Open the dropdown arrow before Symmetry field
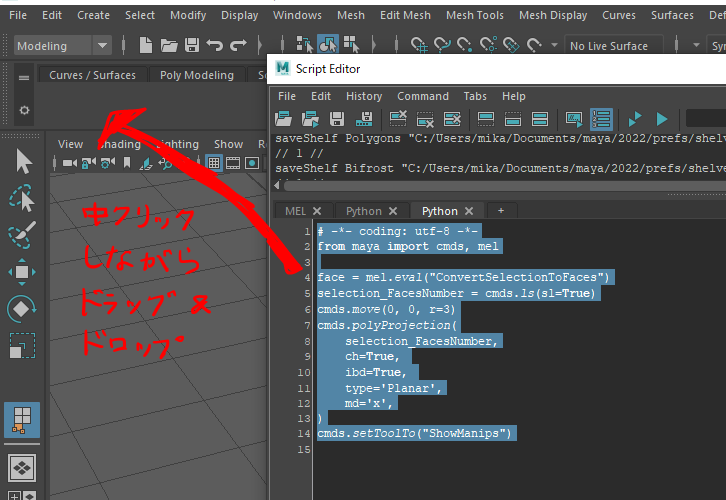The height and width of the screenshot is (500, 726). tap(696, 45)
